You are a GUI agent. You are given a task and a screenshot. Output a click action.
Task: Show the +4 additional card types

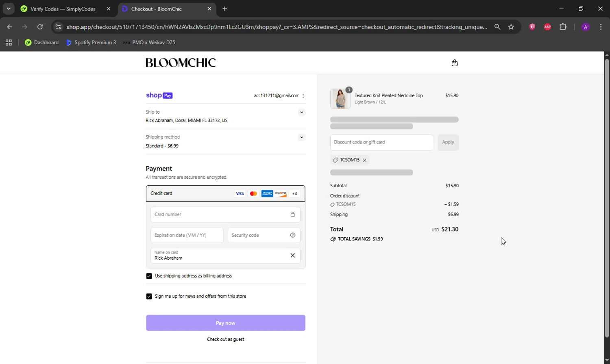[294, 193]
